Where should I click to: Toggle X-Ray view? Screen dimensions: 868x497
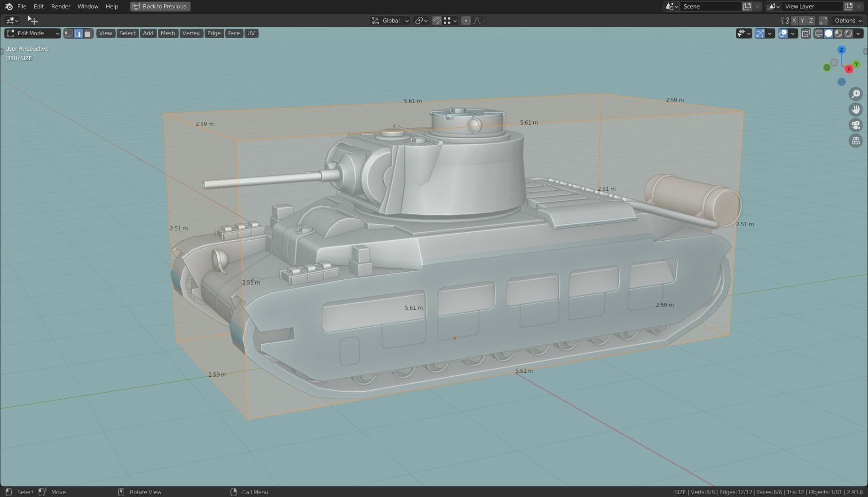(806, 33)
